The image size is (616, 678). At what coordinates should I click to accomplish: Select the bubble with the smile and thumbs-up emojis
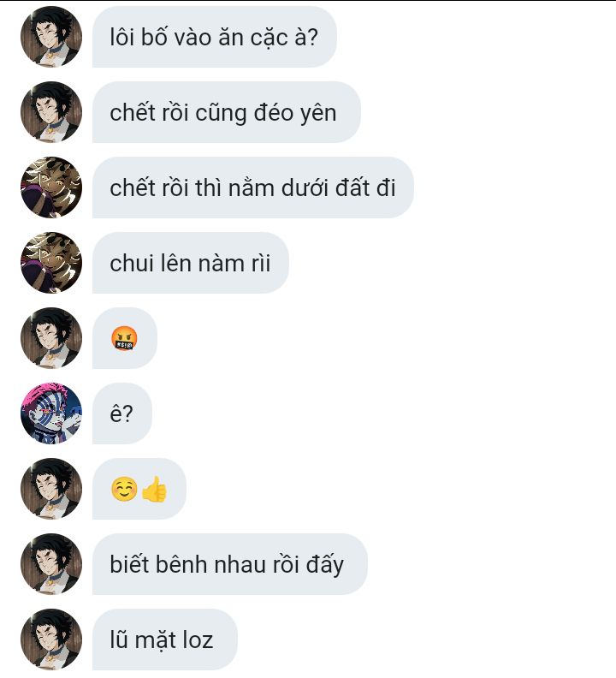(139, 489)
